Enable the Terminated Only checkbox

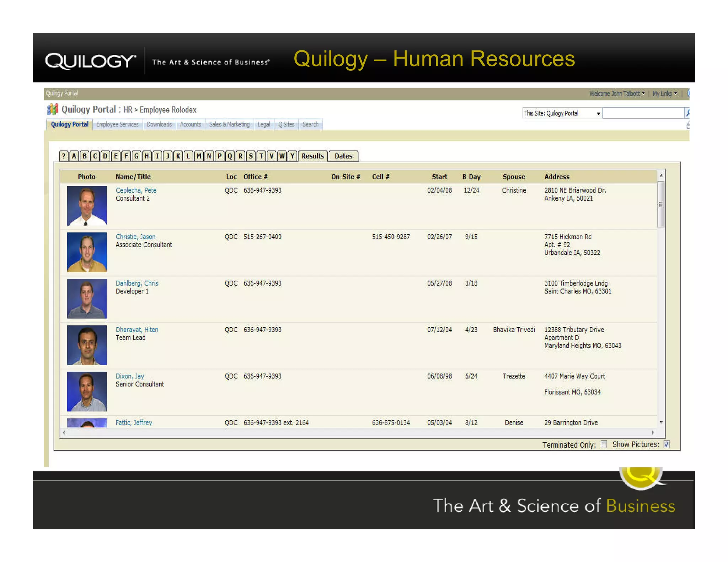coord(604,444)
